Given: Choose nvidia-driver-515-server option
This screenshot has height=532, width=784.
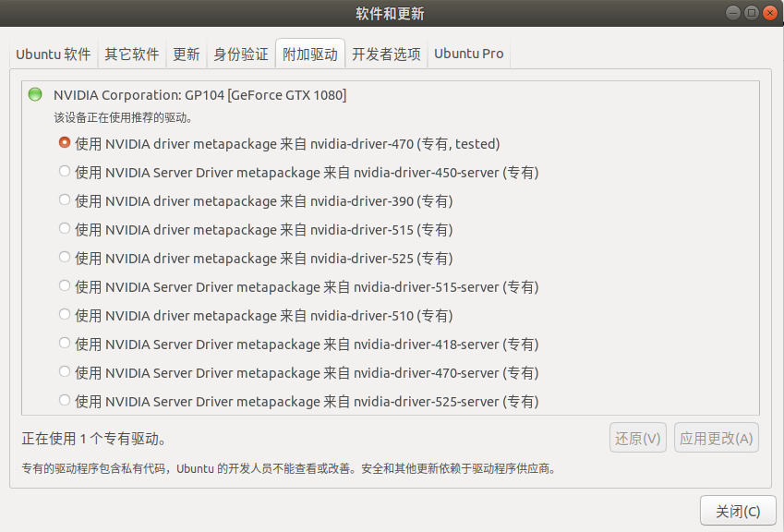Looking at the screenshot, I should [64, 285].
